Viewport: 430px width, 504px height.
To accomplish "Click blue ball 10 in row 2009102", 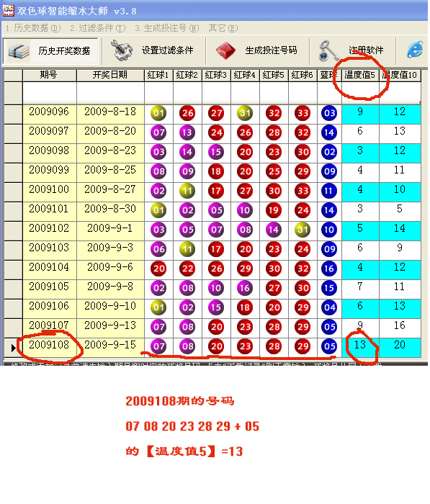I will point(329,230).
